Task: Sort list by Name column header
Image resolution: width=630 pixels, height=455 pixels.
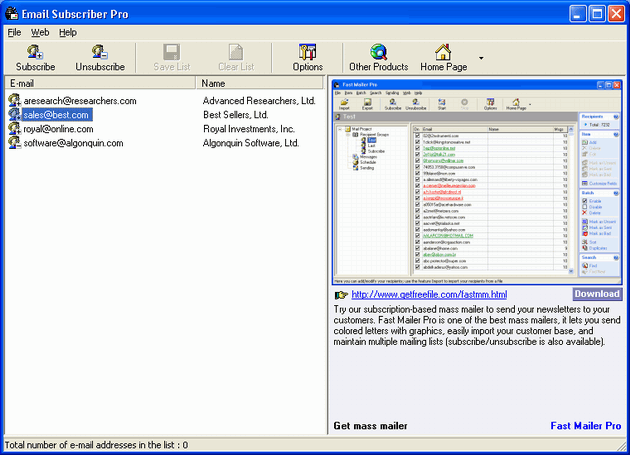Action: tap(260, 84)
